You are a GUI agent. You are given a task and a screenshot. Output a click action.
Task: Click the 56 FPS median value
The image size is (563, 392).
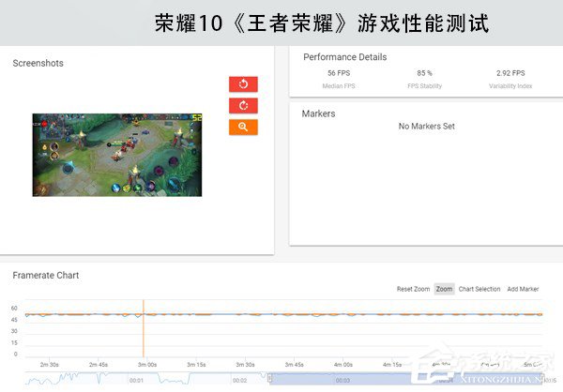pyautogui.click(x=339, y=73)
